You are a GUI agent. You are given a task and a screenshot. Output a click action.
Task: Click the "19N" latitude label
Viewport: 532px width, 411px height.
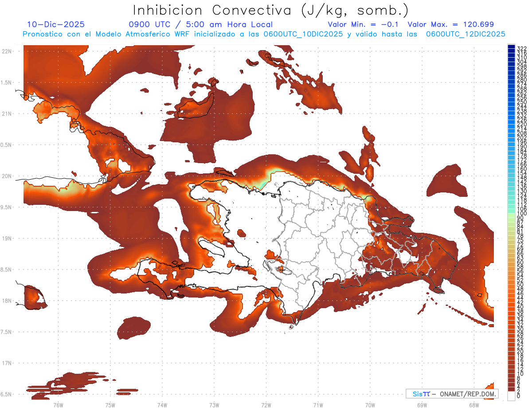coord(6,239)
